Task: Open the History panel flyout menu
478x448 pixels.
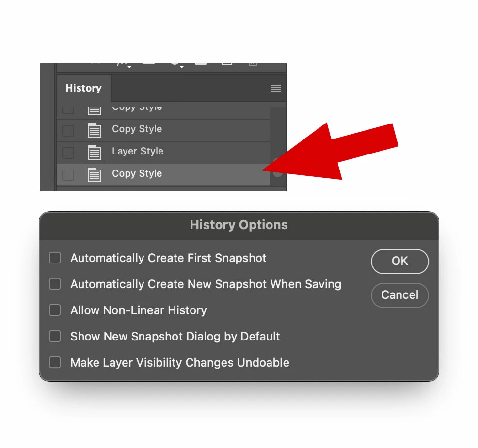Action: [275, 88]
